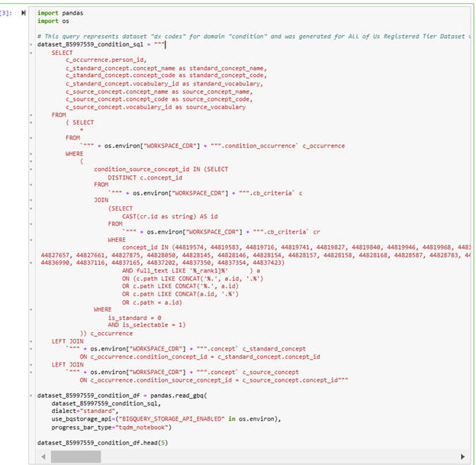Click 'standard_concept_code,' alias text

pyautogui.click(x=228, y=76)
